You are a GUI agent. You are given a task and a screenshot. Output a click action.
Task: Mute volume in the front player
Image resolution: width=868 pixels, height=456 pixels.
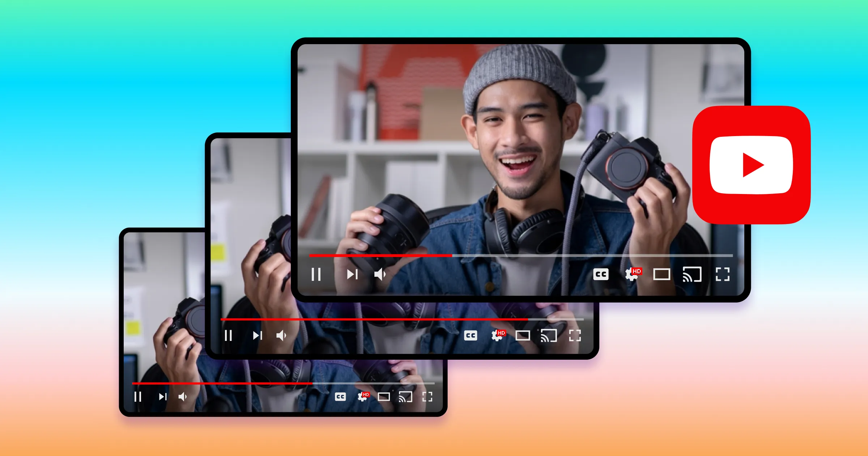click(380, 274)
